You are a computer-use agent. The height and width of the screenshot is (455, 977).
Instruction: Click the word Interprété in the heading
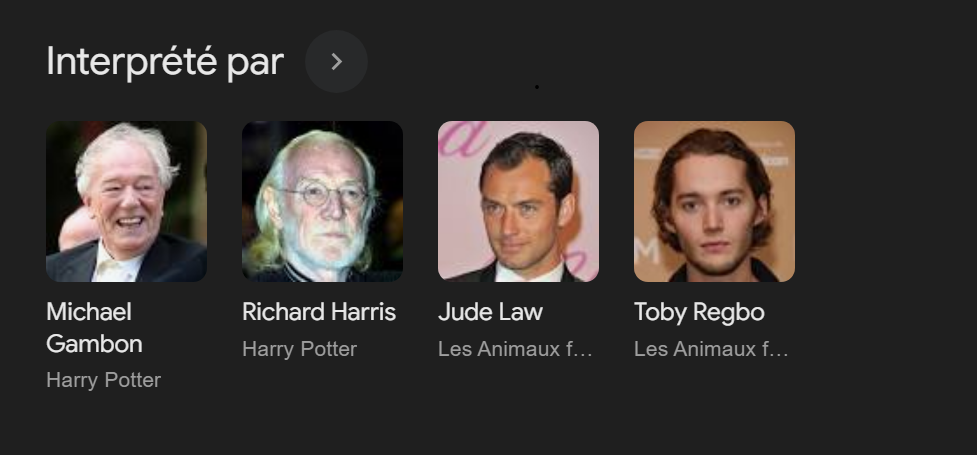pos(131,62)
